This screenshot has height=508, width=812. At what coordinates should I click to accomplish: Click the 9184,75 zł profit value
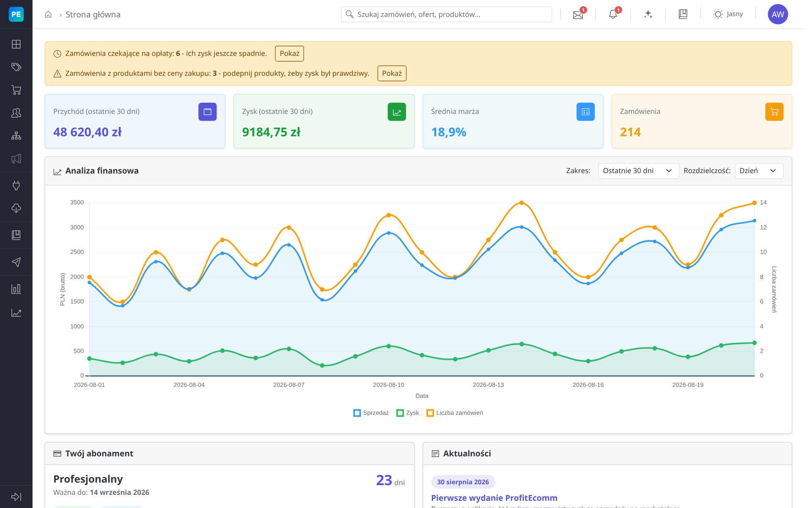click(x=271, y=132)
